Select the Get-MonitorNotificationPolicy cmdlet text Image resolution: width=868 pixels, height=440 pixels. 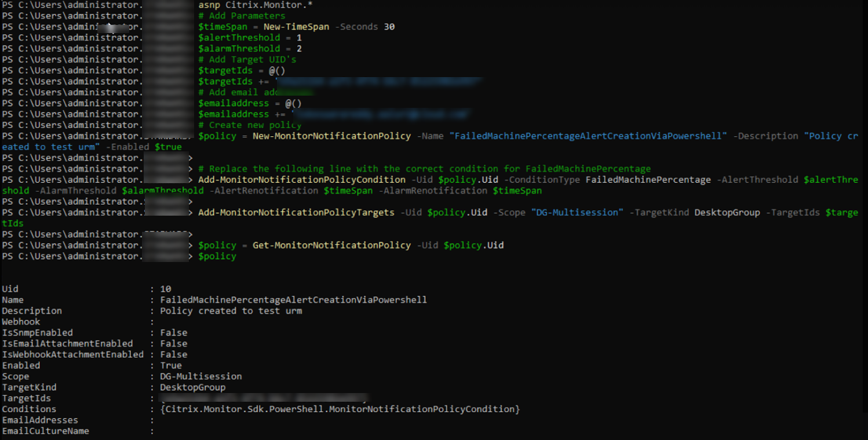click(331, 245)
